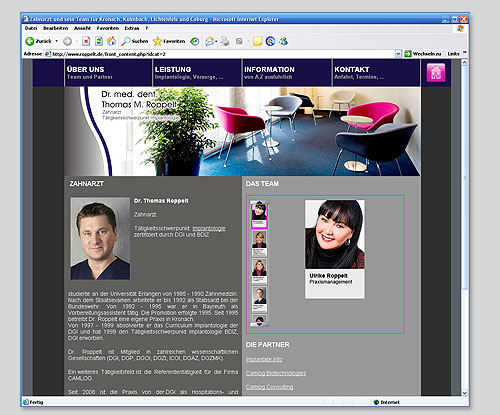Image resolution: width=500 pixels, height=415 pixels.
Task: Open the Favoriten menu in menu bar
Action: 108,28
